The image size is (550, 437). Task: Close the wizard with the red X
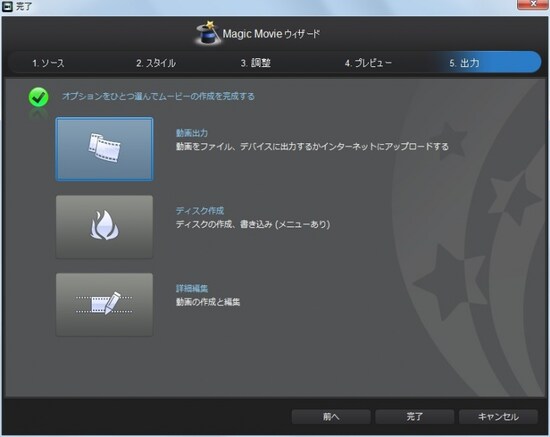click(x=532, y=4)
